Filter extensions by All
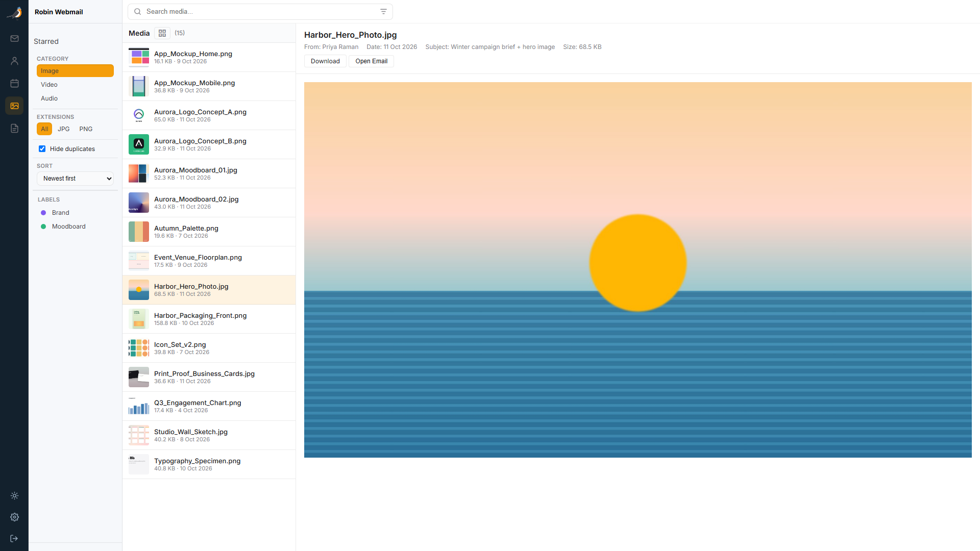Viewport: 980px width, 551px height. (x=44, y=129)
